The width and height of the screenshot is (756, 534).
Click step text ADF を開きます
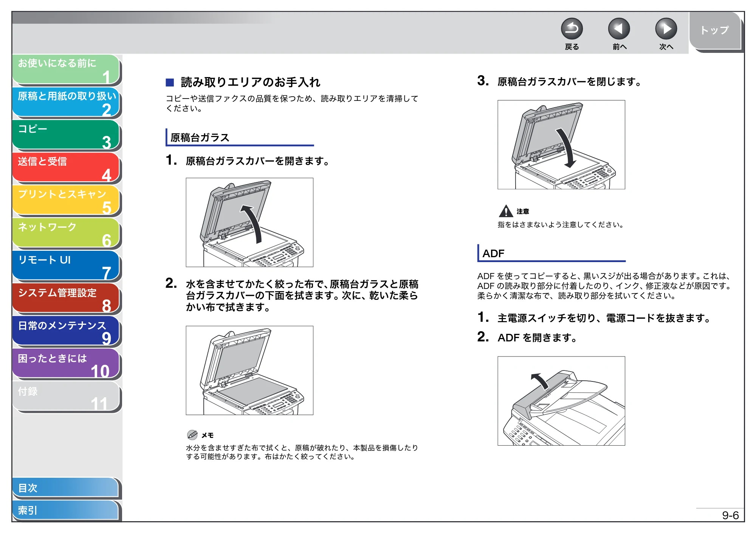[537, 338]
